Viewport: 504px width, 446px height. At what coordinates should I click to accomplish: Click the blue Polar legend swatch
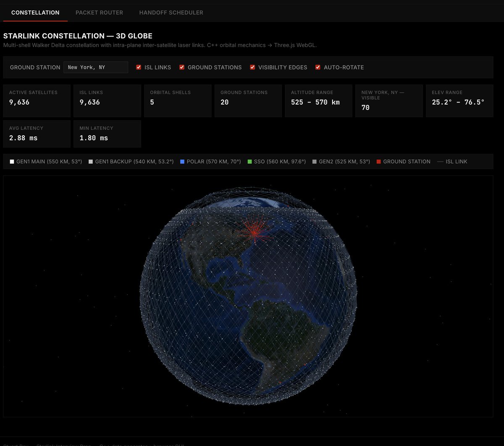182,161
